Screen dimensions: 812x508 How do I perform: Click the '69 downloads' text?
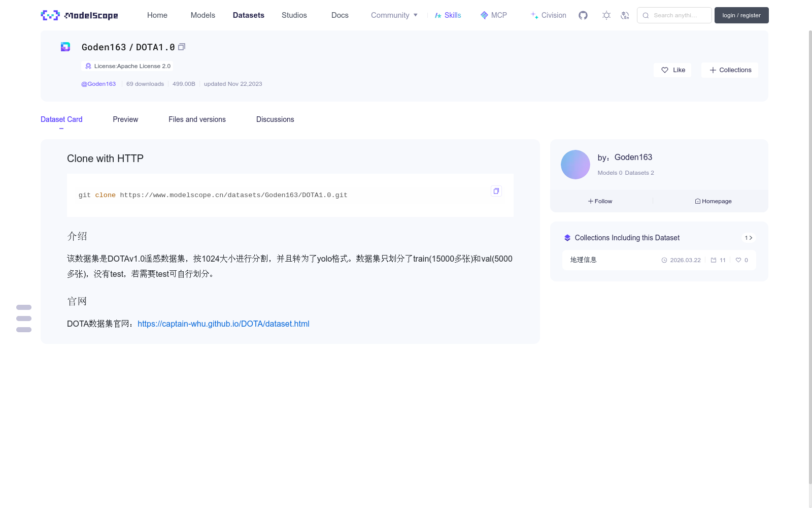point(145,84)
